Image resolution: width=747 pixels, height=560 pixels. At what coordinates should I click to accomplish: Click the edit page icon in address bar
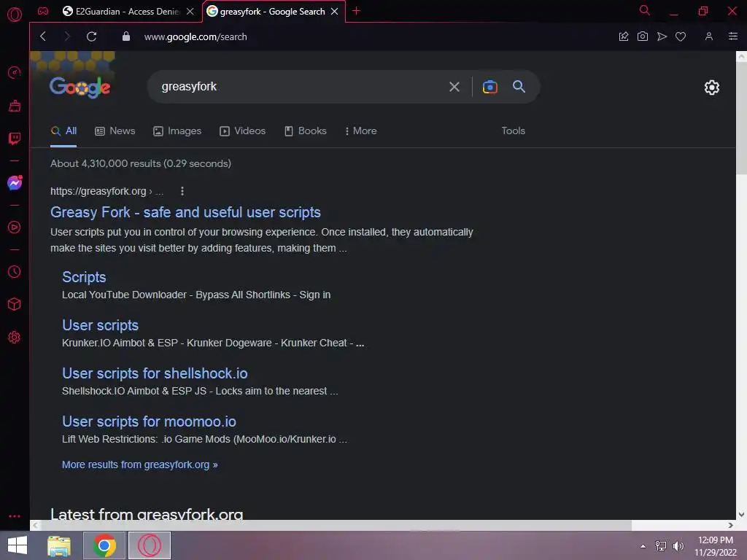(623, 36)
